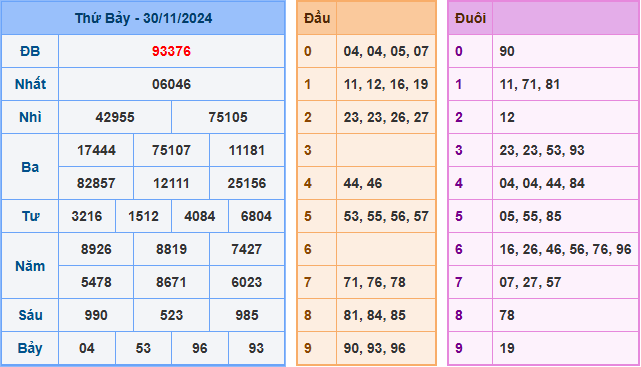Click the first prize number 06046
Screen dimensions: 641x367
171,84
